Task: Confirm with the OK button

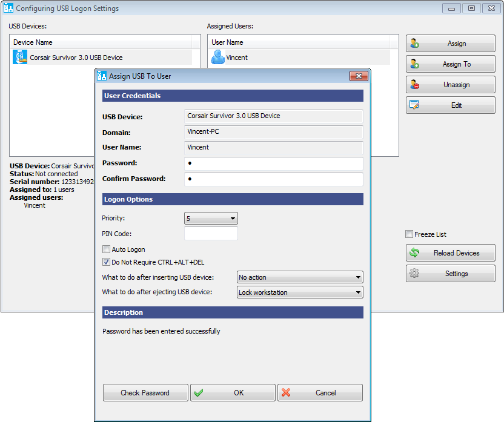Action: 233,393
